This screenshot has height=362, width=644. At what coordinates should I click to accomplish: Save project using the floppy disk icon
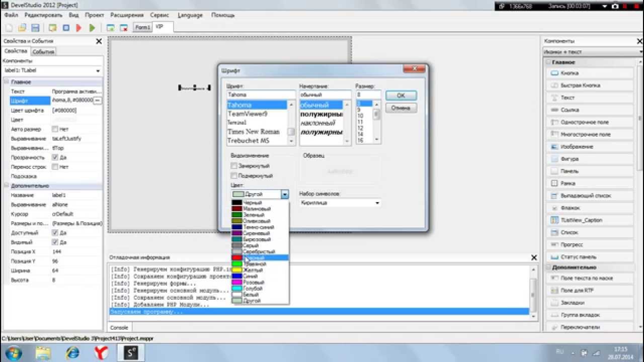[35, 28]
